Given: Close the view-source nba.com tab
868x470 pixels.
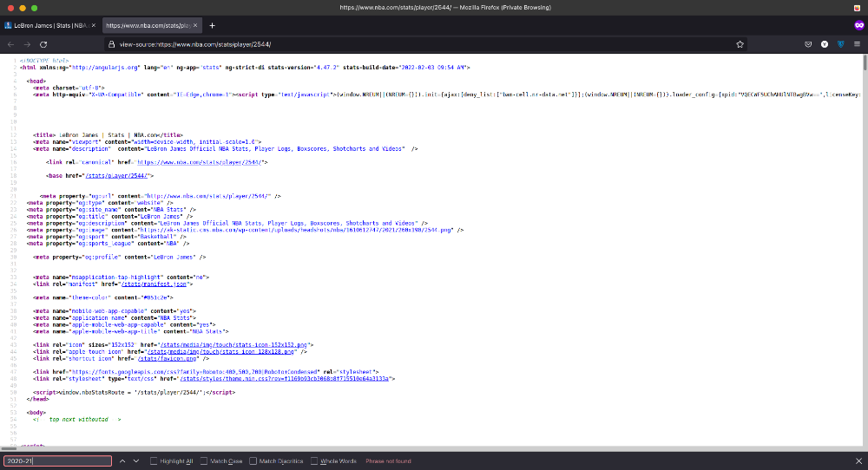Looking at the screenshot, I should (194, 25).
